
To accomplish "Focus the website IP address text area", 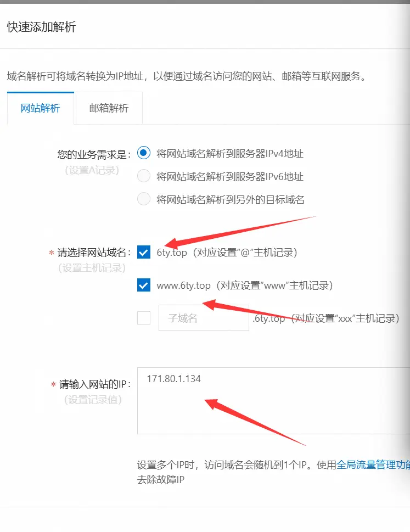I will (273, 401).
